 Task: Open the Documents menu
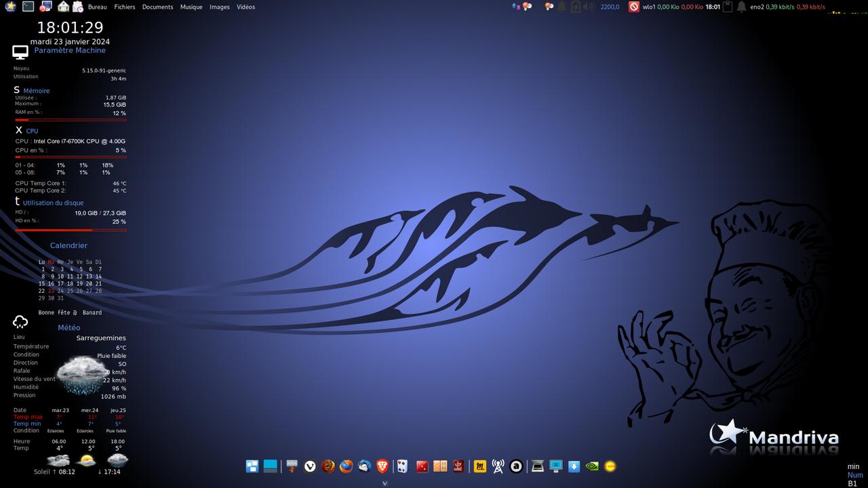(x=157, y=7)
